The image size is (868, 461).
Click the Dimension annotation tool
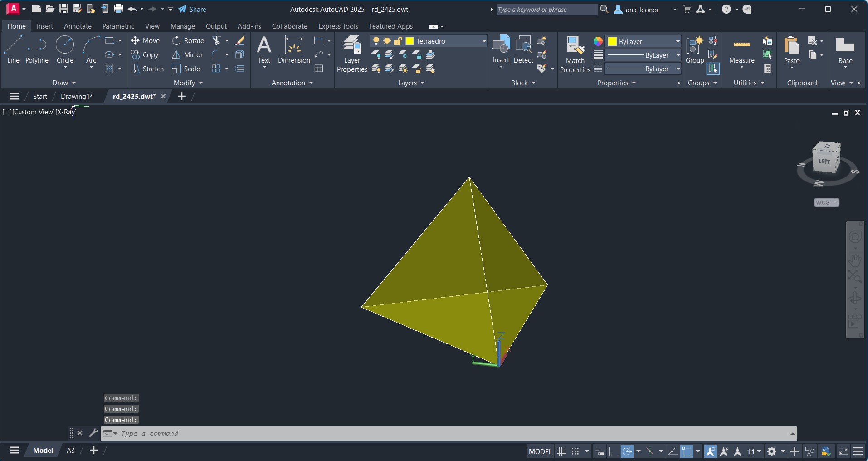pyautogui.click(x=294, y=50)
